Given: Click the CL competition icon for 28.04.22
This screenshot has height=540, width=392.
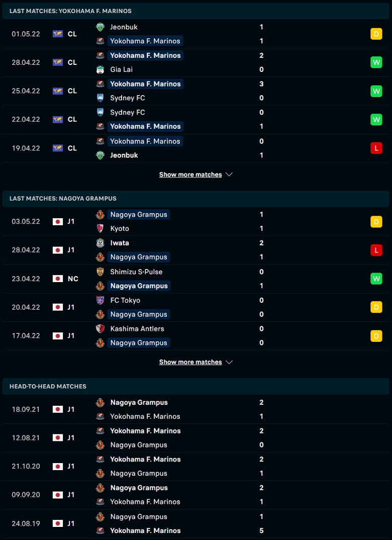Looking at the screenshot, I should pos(58,62).
